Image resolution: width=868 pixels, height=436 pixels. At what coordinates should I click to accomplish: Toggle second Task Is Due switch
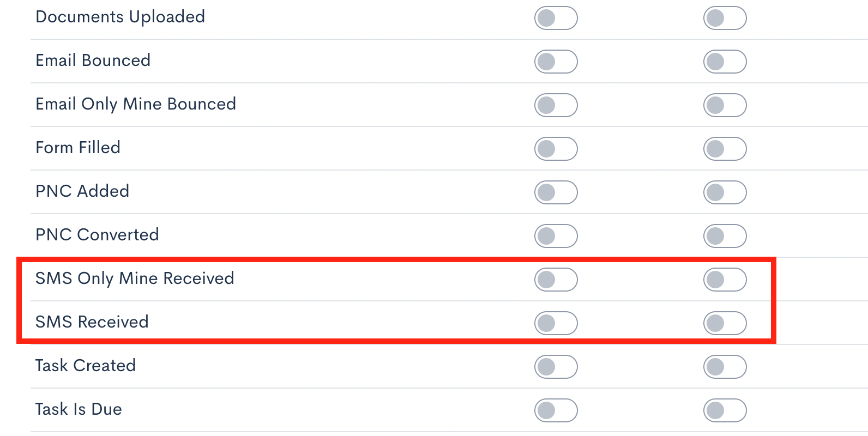[x=725, y=410]
